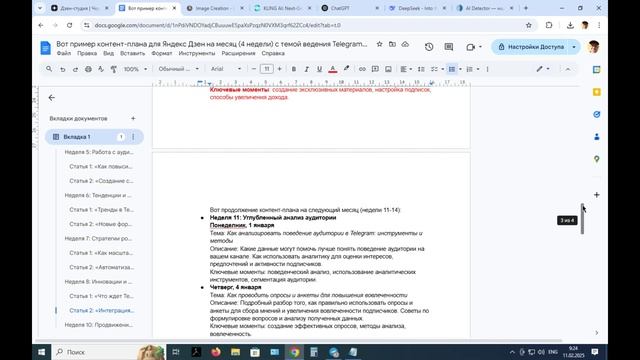640x360 pixels.
Task: Open the paragraph style dropdown
Action: [x=179, y=69]
